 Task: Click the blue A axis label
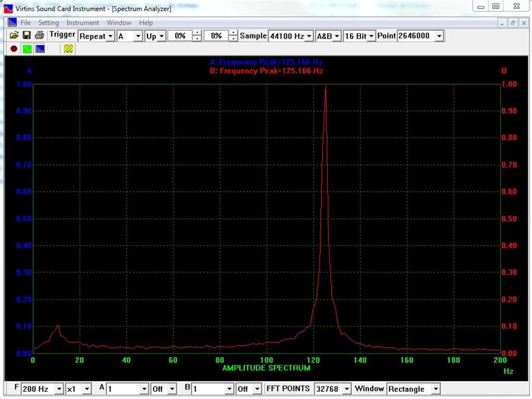tap(30, 71)
